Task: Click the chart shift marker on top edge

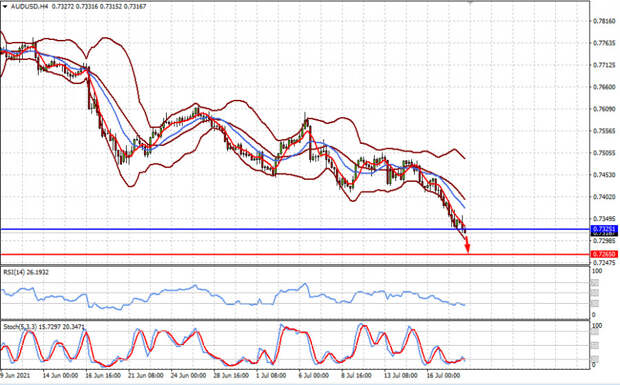Action: point(470,2)
